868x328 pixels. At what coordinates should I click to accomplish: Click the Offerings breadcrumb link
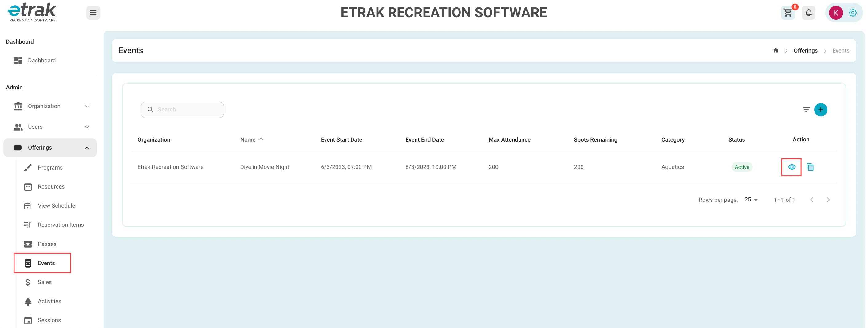pos(805,50)
